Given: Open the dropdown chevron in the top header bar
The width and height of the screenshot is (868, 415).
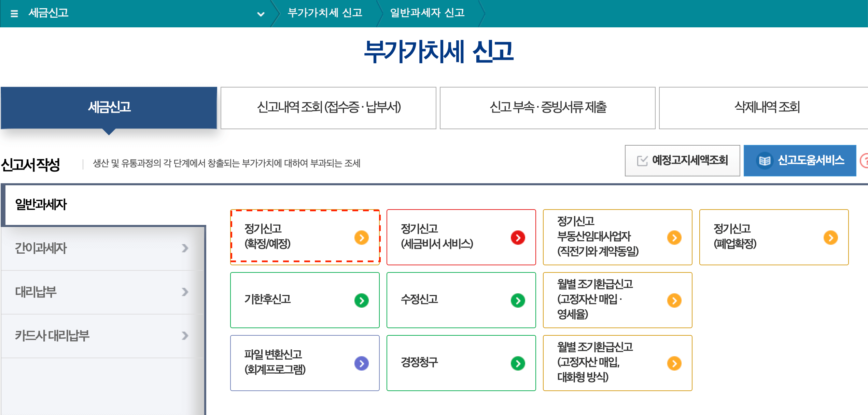Looking at the screenshot, I should [x=260, y=14].
